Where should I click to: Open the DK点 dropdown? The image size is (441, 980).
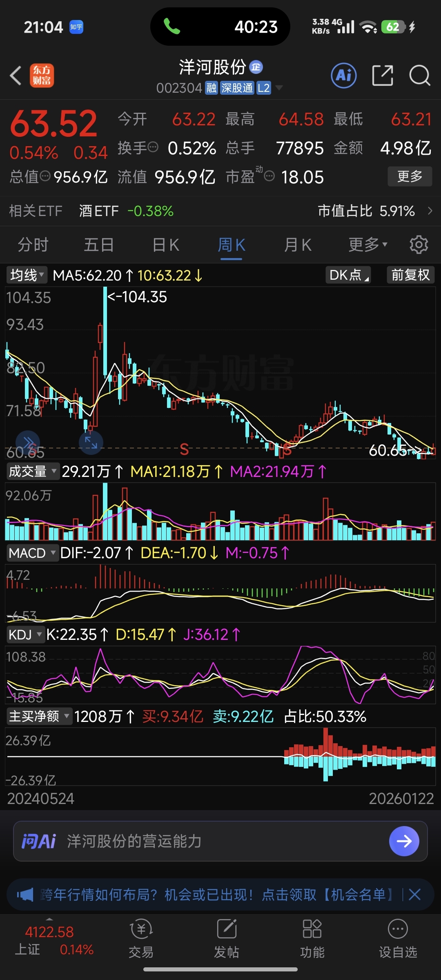click(348, 275)
